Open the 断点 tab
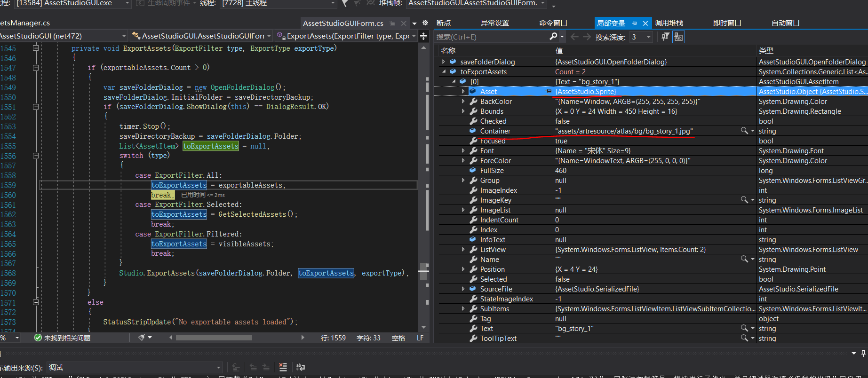Viewport: 868px width, 378px height. [x=443, y=23]
